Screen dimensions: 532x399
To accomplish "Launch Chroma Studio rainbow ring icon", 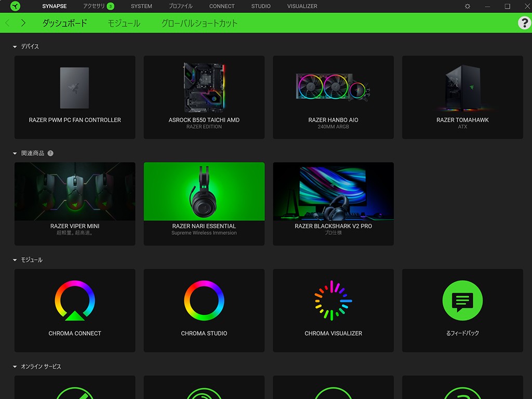I will tap(204, 301).
